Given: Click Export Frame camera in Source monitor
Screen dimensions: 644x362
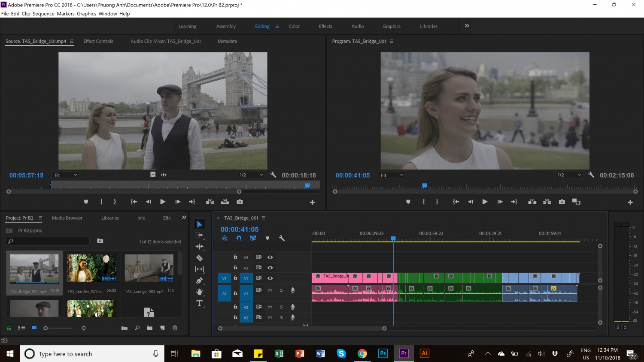Looking at the screenshot, I should pos(240,202).
